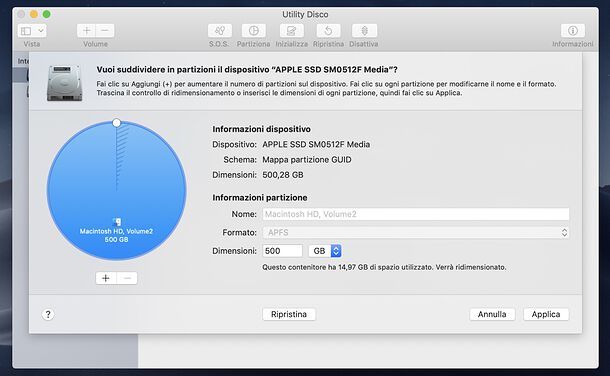The height and width of the screenshot is (376, 610).
Task: Open the GB unit selector
Action: (x=325, y=251)
